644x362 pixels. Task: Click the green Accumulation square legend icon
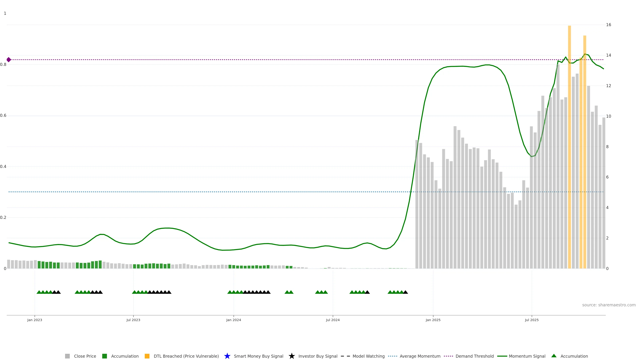(104, 356)
